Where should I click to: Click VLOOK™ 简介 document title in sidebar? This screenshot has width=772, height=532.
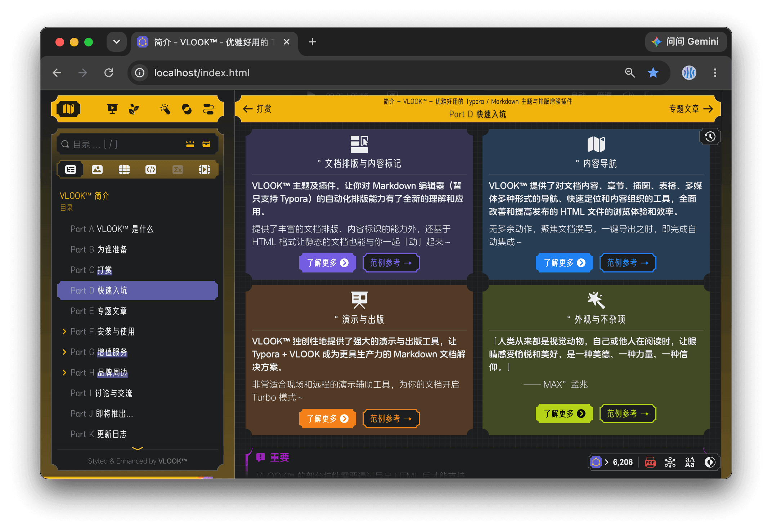click(x=84, y=196)
